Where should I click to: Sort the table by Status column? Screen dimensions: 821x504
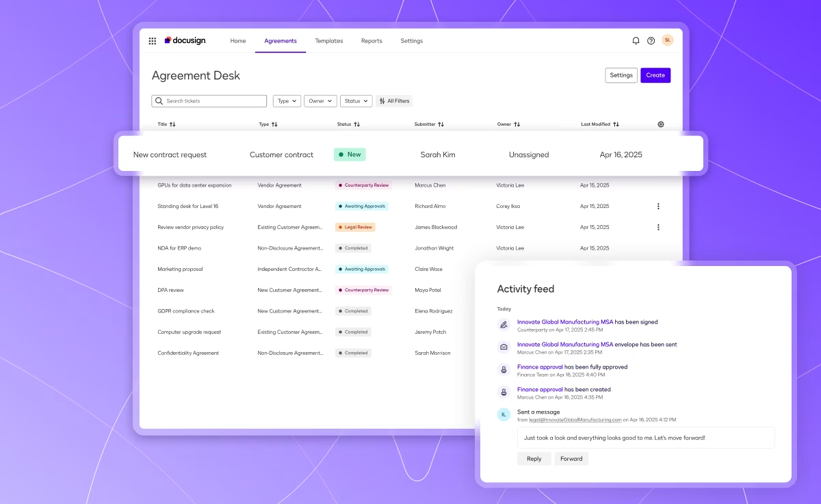[x=348, y=124]
